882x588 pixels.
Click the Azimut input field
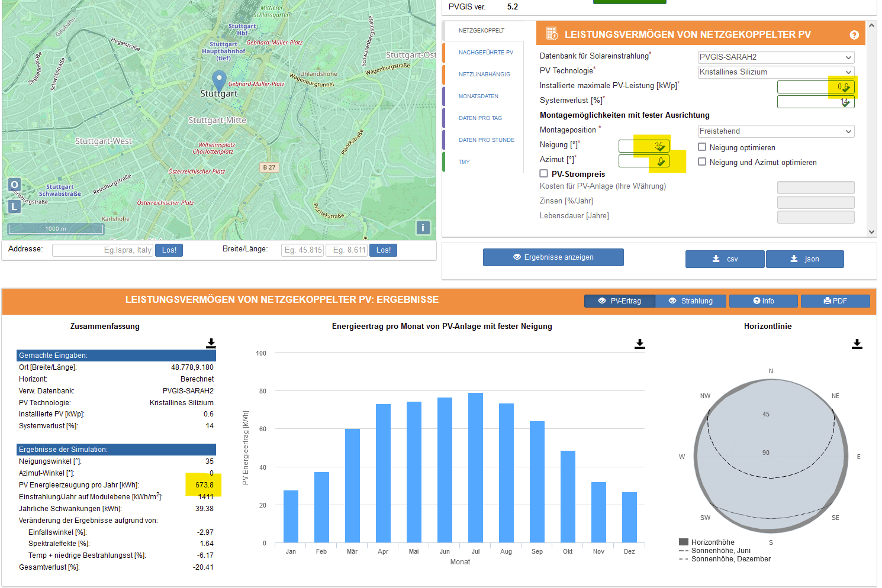[644, 161]
